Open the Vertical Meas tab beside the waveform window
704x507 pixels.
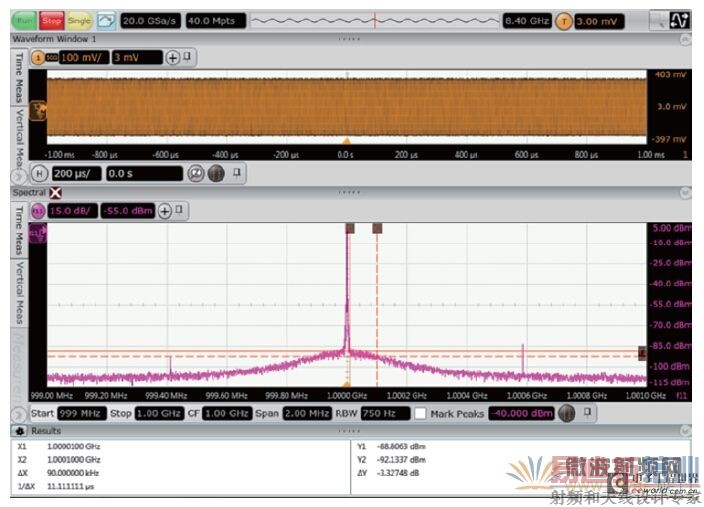click(19, 137)
